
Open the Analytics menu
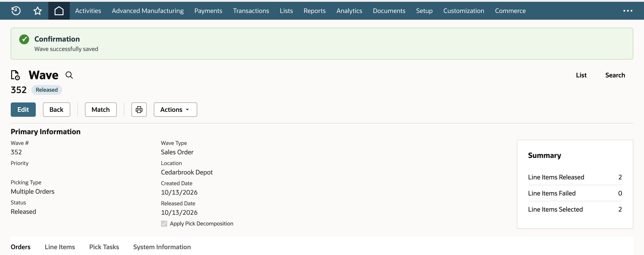349,11
